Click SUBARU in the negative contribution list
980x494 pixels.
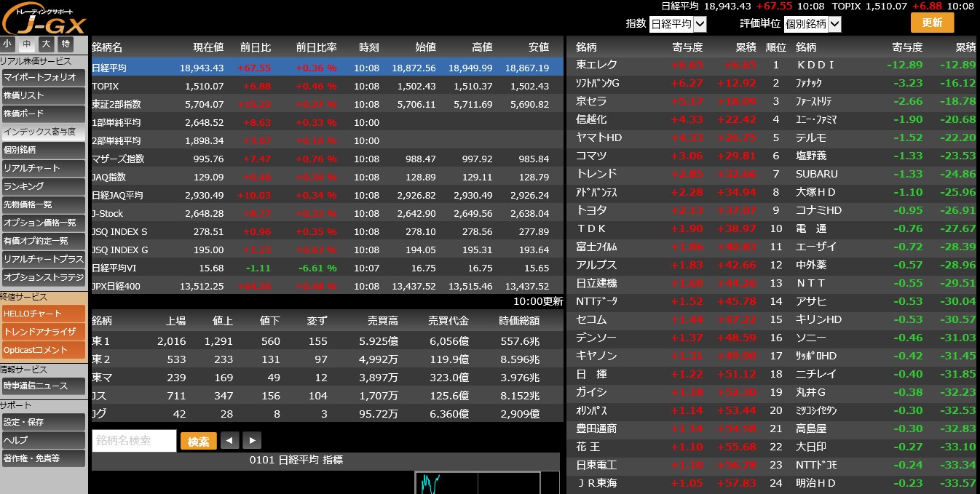coord(817,174)
